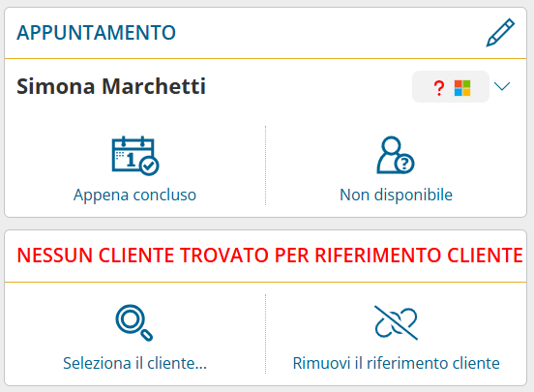
Task: Expand details with the chevron beside Simona Marchetti
Action: 502,86
